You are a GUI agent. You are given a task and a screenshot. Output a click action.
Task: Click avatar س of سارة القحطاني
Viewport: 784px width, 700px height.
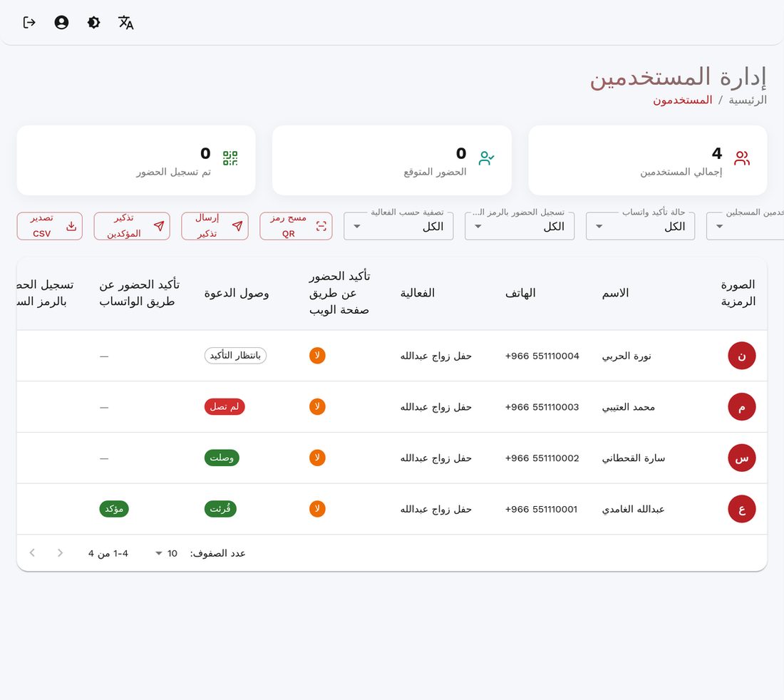tap(741, 458)
